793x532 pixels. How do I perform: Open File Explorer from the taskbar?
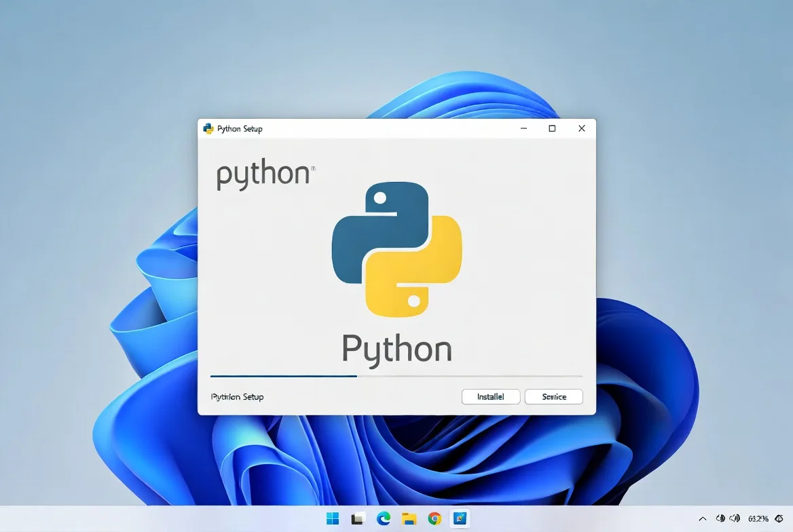tap(409, 518)
